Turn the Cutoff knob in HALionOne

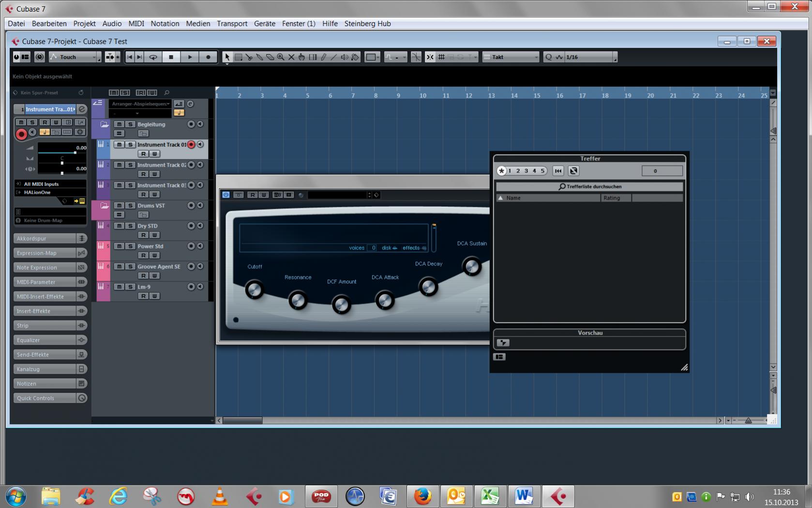tap(254, 290)
